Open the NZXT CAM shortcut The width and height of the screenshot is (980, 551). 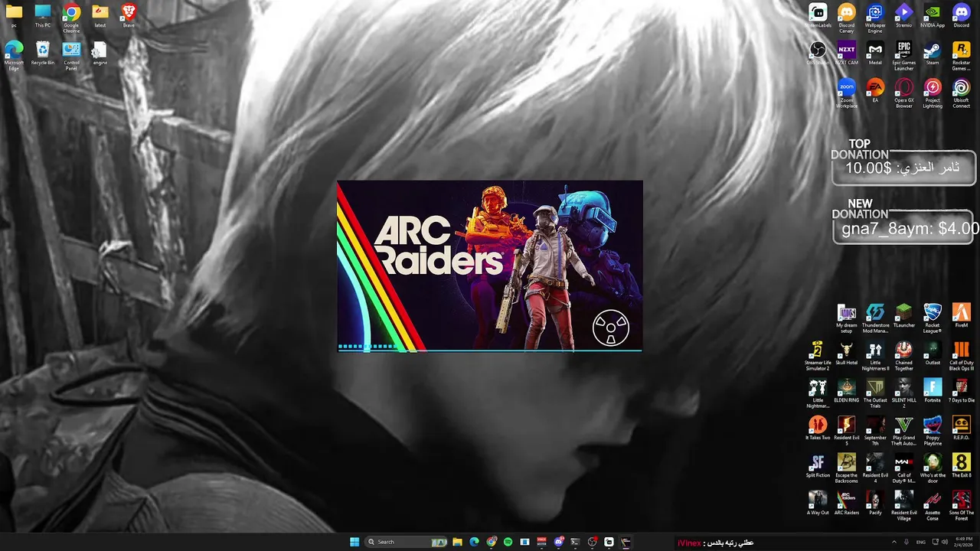pos(846,53)
